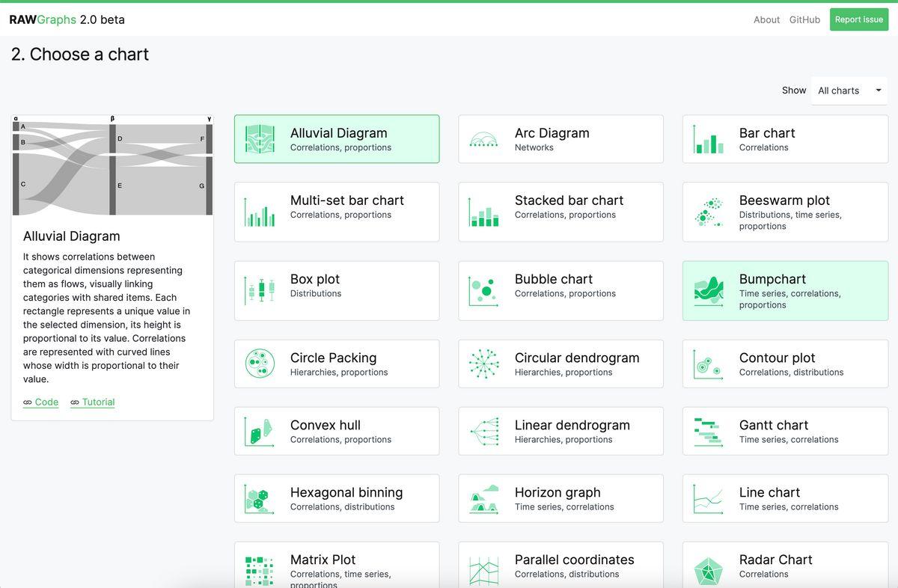Click the Alluvial Diagram preview thumbnail
This screenshot has height=588, width=898.
click(112, 165)
